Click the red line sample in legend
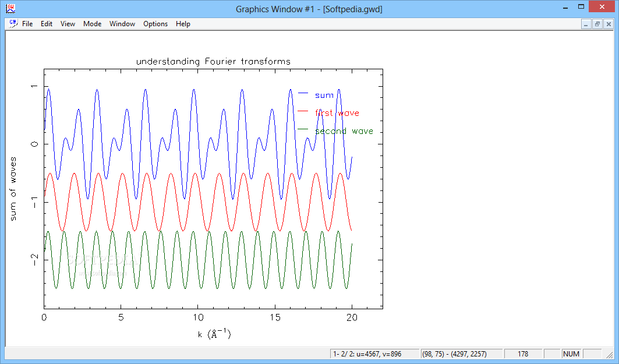Image resolution: width=619 pixels, height=364 pixels. click(x=303, y=111)
